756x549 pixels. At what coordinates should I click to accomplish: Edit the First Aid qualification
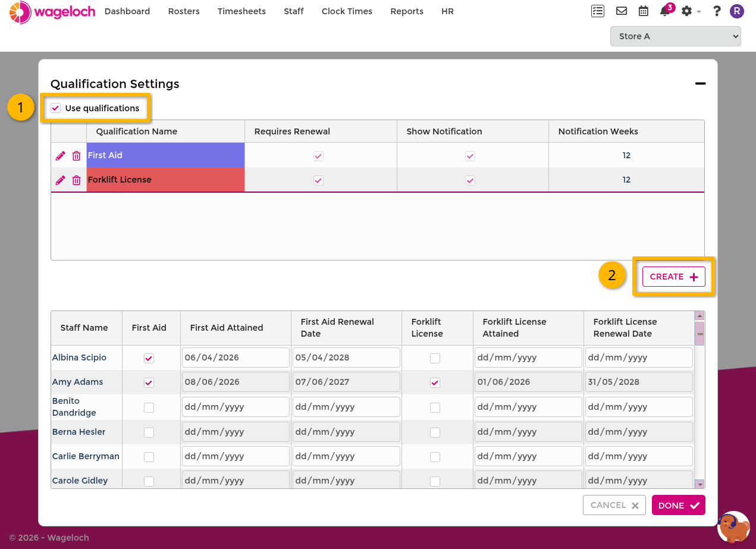60,156
